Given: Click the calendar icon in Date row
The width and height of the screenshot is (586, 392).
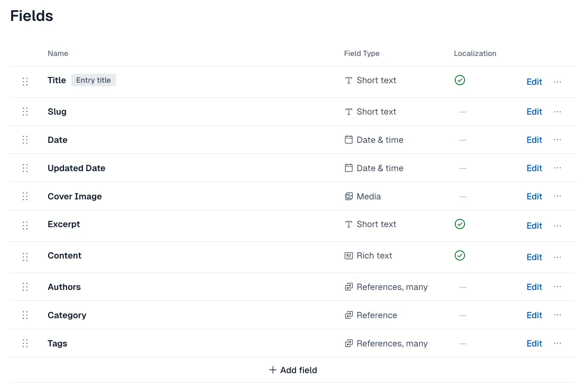Looking at the screenshot, I should tap(348, 140).
